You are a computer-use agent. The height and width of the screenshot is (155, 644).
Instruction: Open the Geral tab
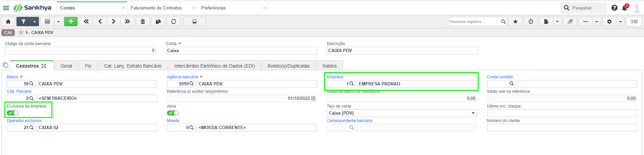66,66
